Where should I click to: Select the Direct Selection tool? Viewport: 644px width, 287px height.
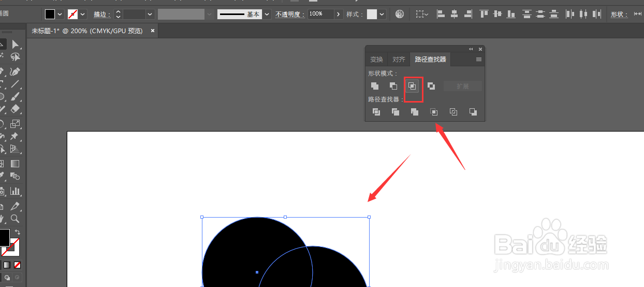point(15,45)
